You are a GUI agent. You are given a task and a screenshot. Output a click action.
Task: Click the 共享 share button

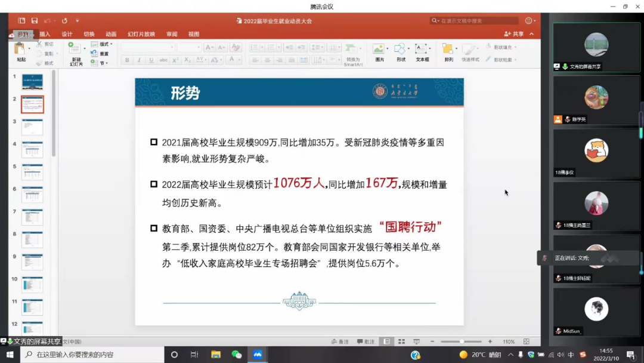coord(514,34)
